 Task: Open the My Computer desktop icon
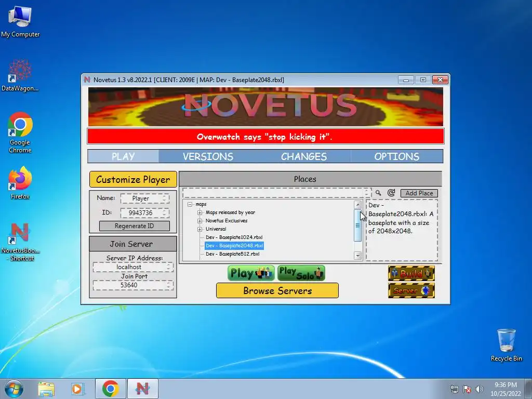tap(20, 21)
